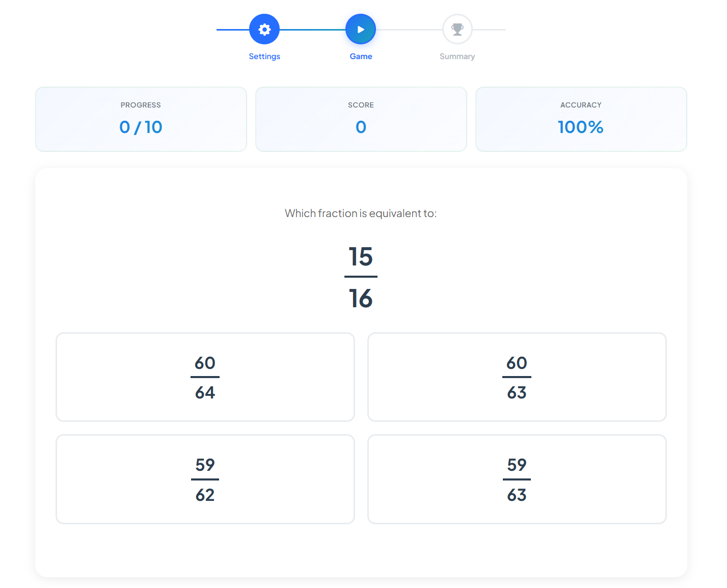Click the stepper line between Settings and Game
The height and width of the screenshot is (588, 727).
pyautogui.click(x=312, y=30)
